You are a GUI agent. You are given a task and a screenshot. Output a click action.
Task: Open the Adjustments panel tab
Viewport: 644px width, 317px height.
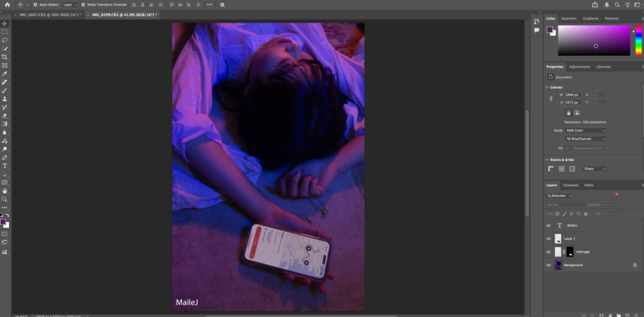point(579,67)
